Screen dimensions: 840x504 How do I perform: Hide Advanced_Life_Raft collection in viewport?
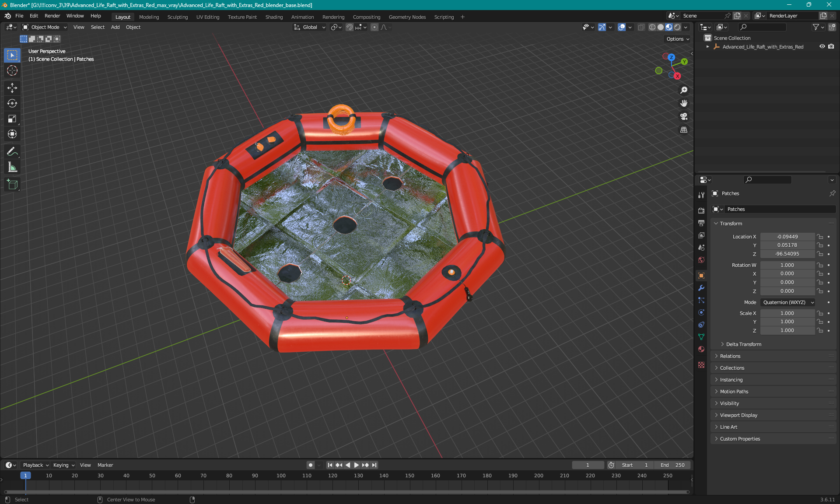pyautogui.click(x=822, y=46)
